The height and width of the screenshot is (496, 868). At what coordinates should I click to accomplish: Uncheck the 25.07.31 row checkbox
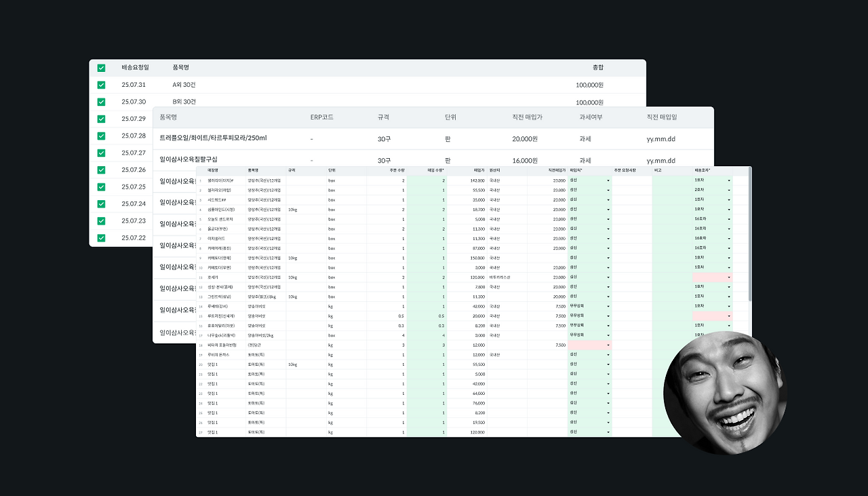click(101, 85)
